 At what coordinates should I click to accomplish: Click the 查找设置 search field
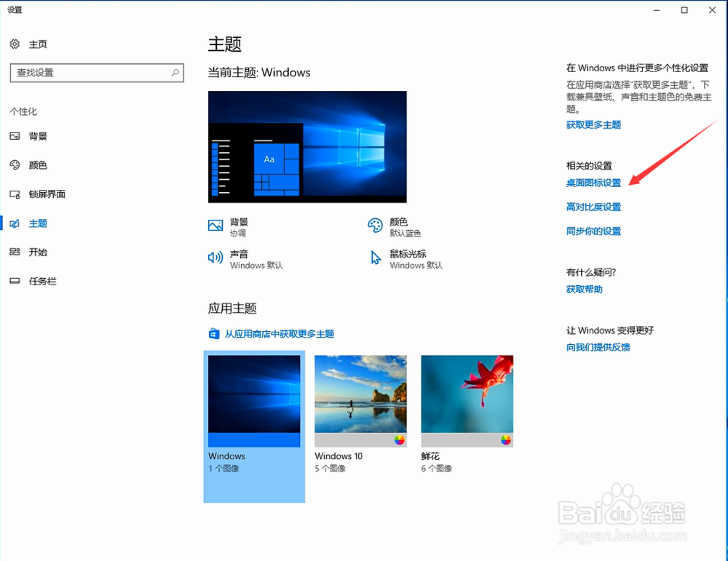tap(97, 73)
